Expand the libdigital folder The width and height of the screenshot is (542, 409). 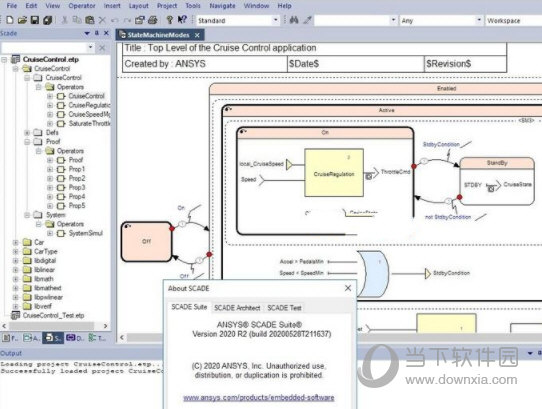[16, 261]
